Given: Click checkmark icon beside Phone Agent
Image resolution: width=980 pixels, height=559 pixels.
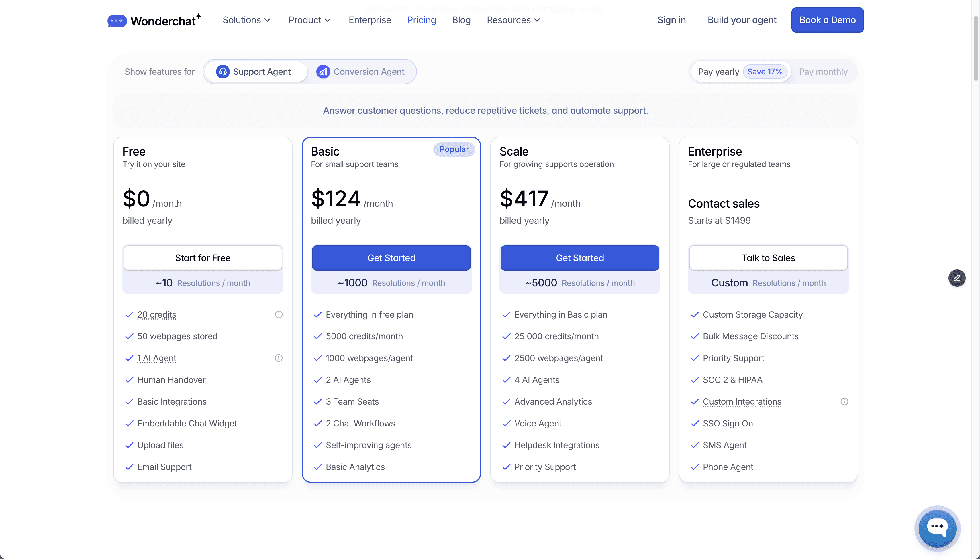Looking at the screenshot, I should pos(695,467).
